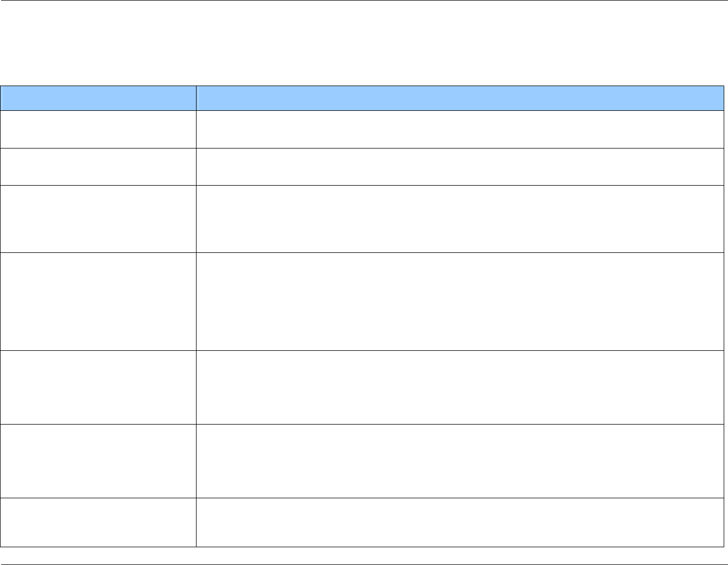Select the tallest row's left cell
The height and width of the screenshot is (565, 728).
pos(98,301)
